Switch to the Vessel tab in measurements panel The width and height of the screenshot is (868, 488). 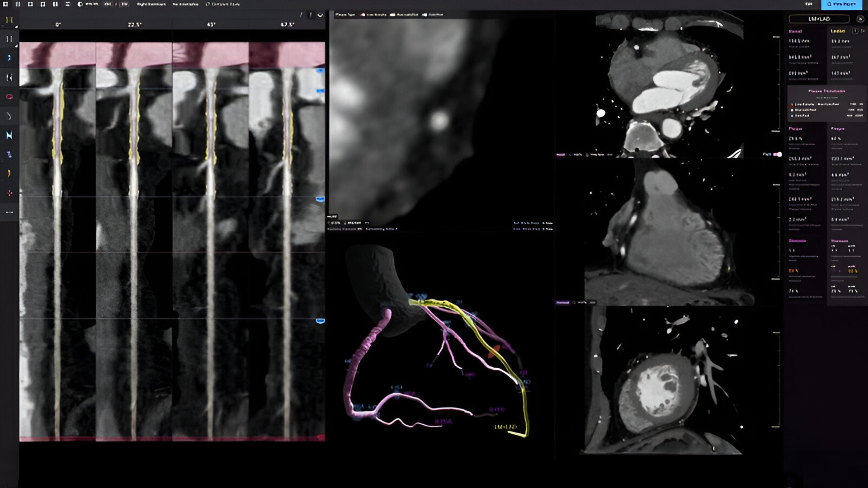(795, 31)
